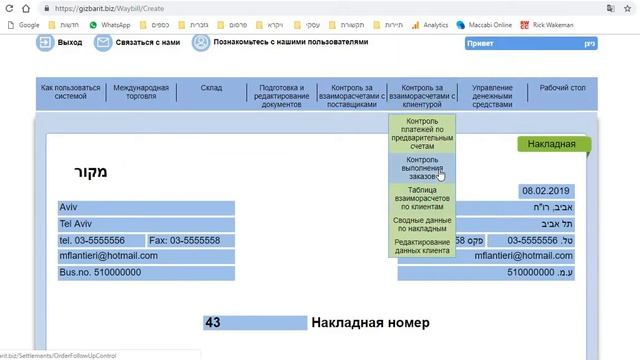Open the Рабочий стол menu
The height and width of the screenshot is (360, 640).
click(562, 88)
